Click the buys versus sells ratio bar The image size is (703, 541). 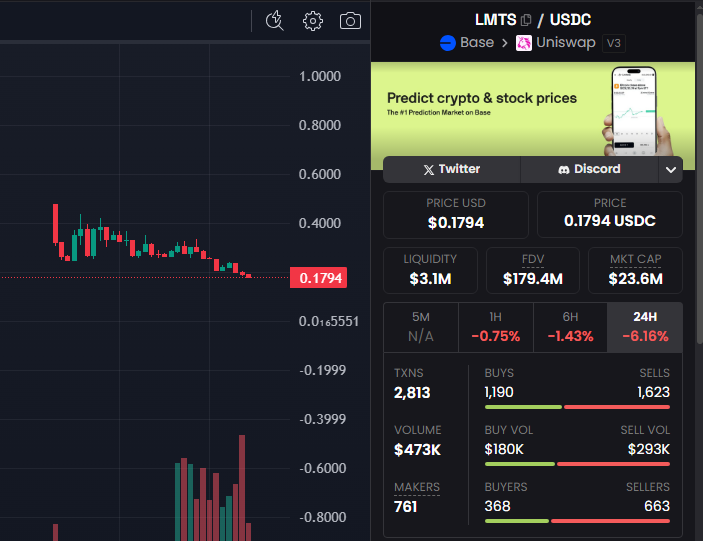point(577,407)
